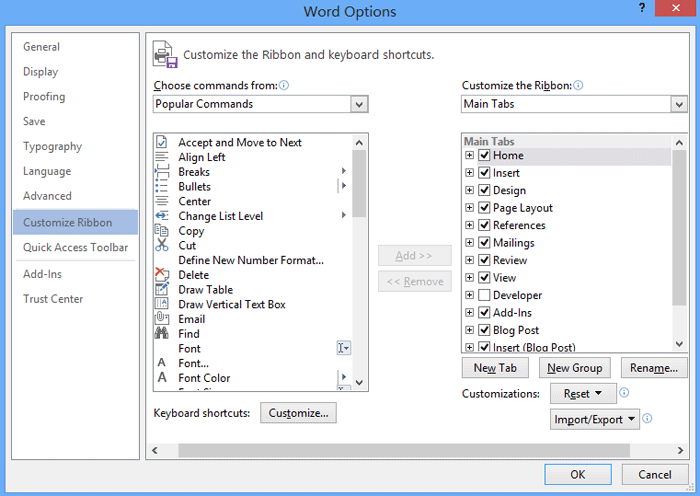Click info icon next to Import/Export

click(647, 418)
